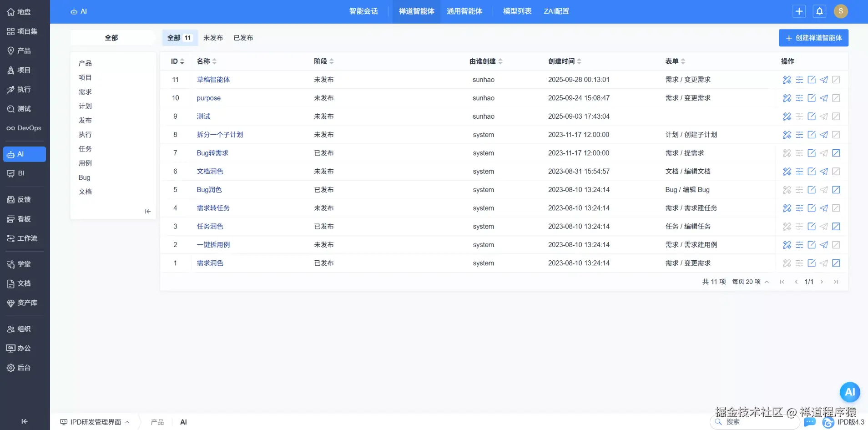This screenshot has width=868, height=430.
Task: Open the DevOps section in sidebar
Action: [x=24, y=128]
